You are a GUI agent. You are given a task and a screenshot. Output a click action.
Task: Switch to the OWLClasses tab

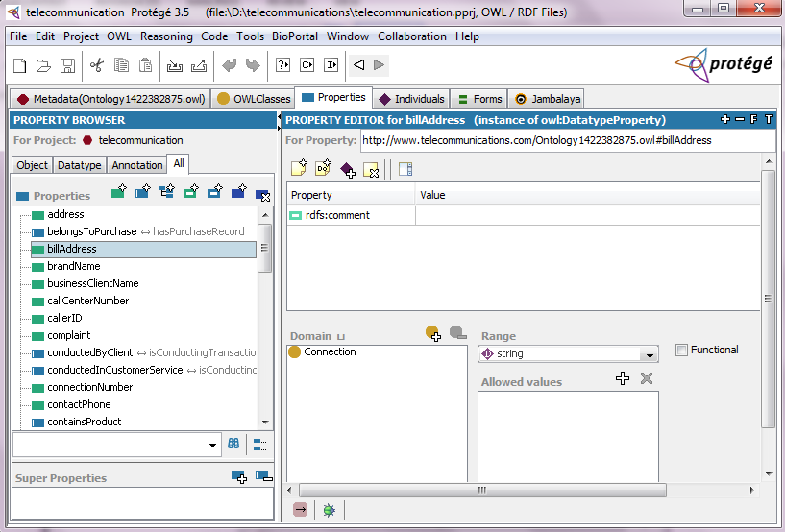click(254, 99)
